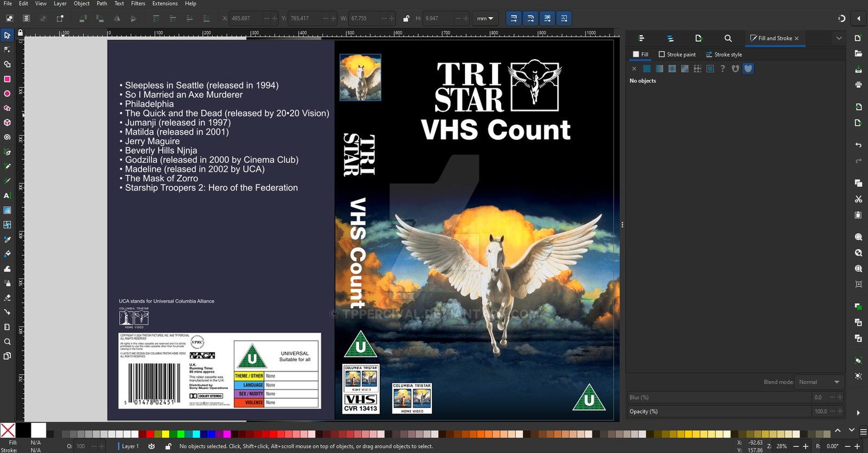
Task: Toggle Layer 1 visibility eye
Action: (152, 446)
